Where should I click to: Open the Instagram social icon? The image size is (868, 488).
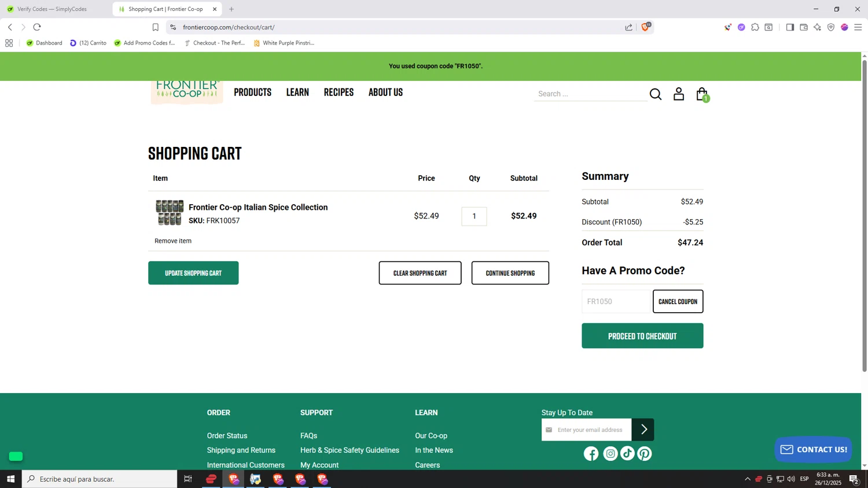[x=610, y=454]
